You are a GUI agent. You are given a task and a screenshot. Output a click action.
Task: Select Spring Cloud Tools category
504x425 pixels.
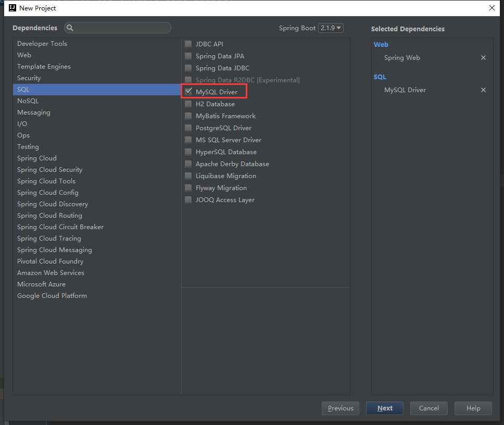click(x=97, y=181)
